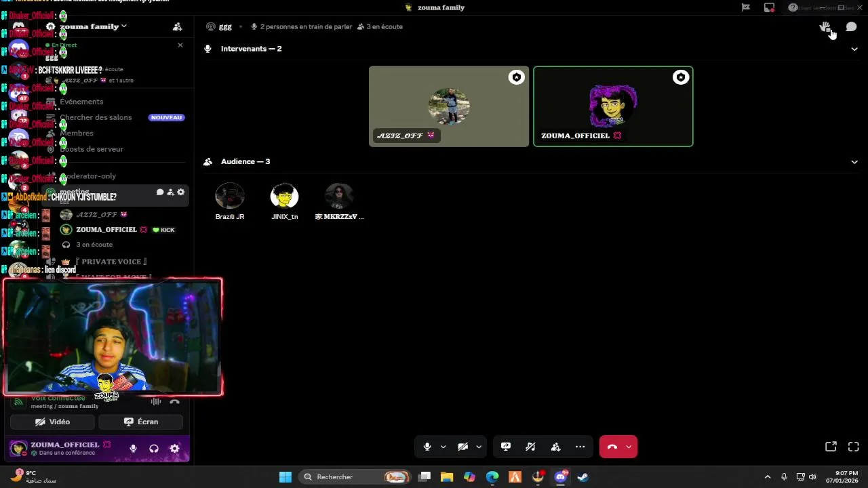Collapse the Intervenants section
This screenshot has width=868, height=488.
pos(854,49)
